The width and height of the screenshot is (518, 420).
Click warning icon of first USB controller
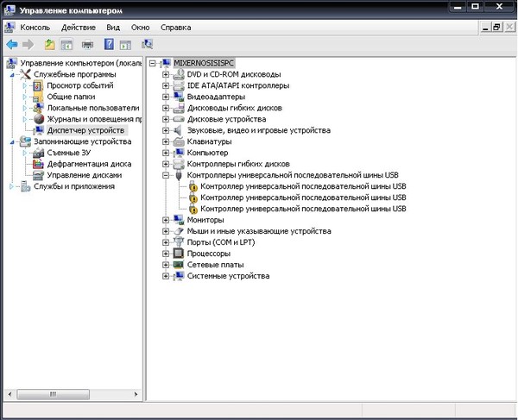(193, 187)
